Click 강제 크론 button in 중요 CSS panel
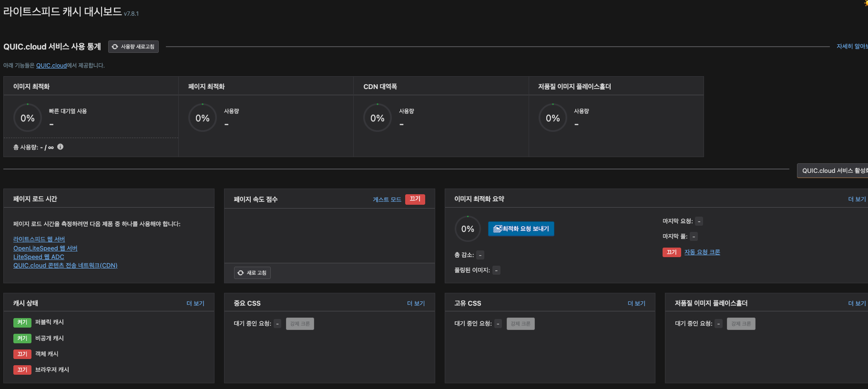This screenshot has height=389, width=868. (300, 324)
